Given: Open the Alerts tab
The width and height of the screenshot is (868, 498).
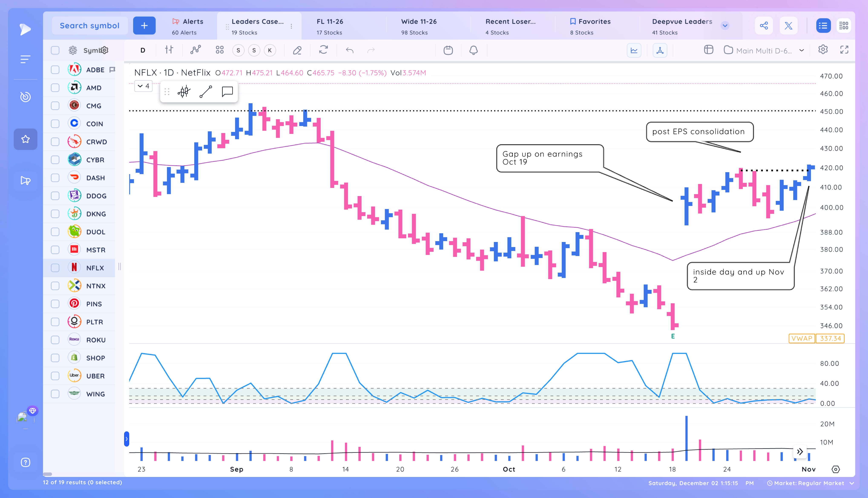Looking at the screenshot, I should (187, 26).
